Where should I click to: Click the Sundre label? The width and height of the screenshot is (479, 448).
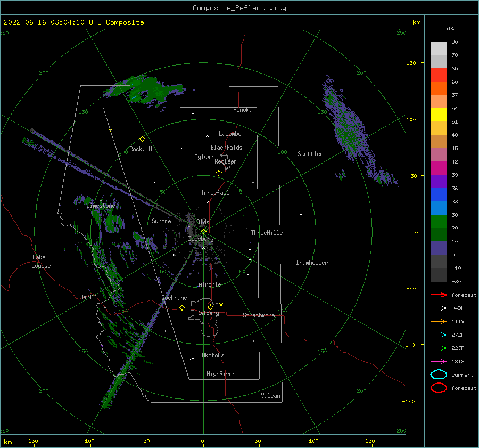pyautogui.click(x=161, y=221)
